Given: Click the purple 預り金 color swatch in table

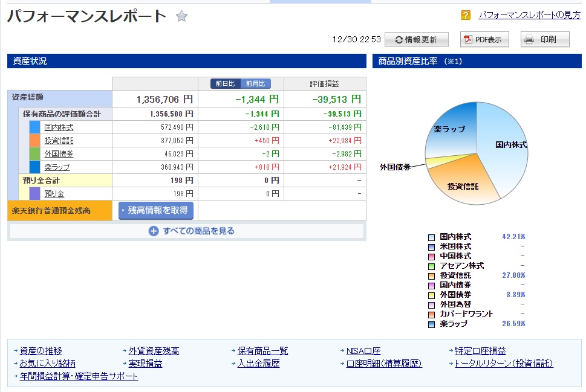Looking at the screenshot, I should tap(34, 194).
